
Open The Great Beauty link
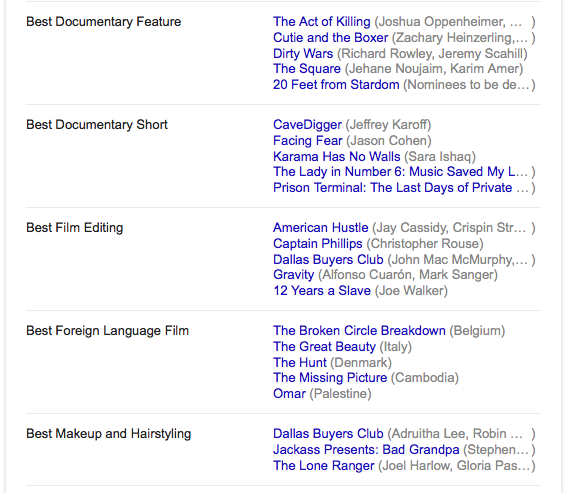click(325, 347)
